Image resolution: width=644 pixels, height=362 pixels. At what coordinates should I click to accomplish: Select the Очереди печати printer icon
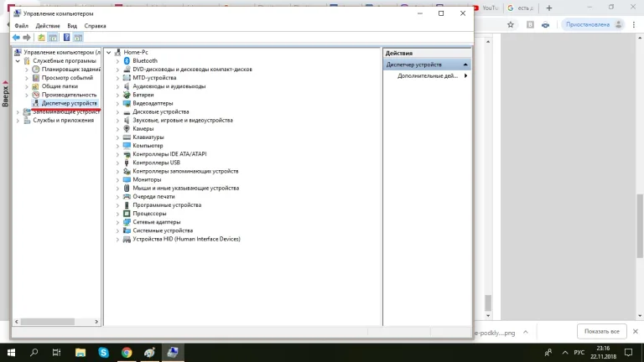tap(127, 197)
